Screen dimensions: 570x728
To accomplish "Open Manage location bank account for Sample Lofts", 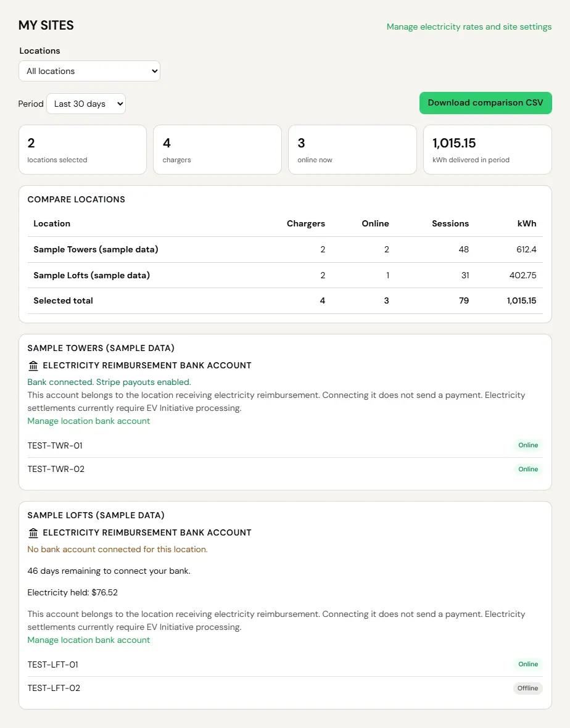I will pyautogui.click(x=89, y=640).
